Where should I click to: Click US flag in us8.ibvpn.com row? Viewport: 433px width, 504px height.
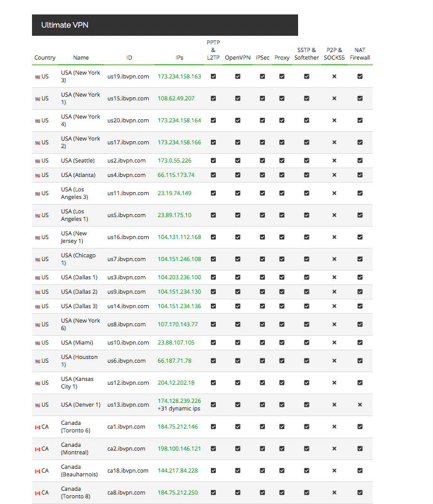(38, 325)
